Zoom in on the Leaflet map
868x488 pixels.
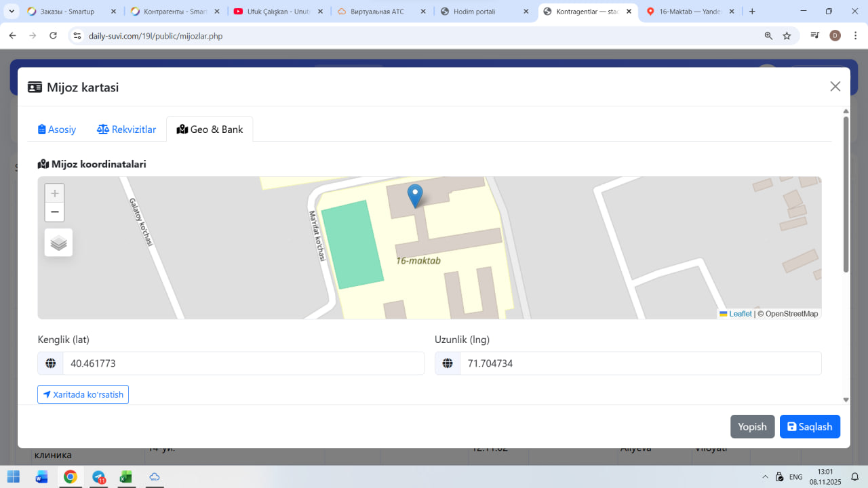pyautogui.click(x=55, y=193)
